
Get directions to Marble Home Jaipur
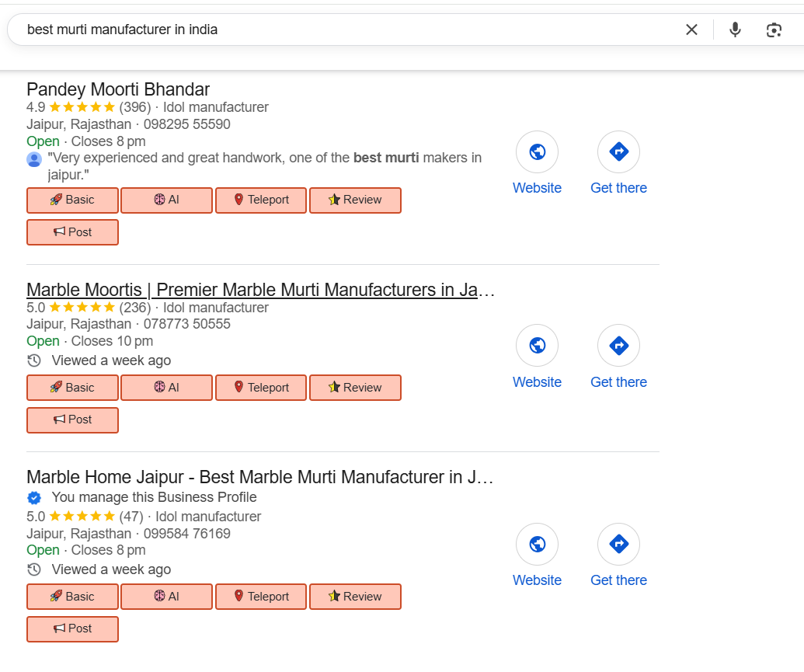[x=618, y=545]
